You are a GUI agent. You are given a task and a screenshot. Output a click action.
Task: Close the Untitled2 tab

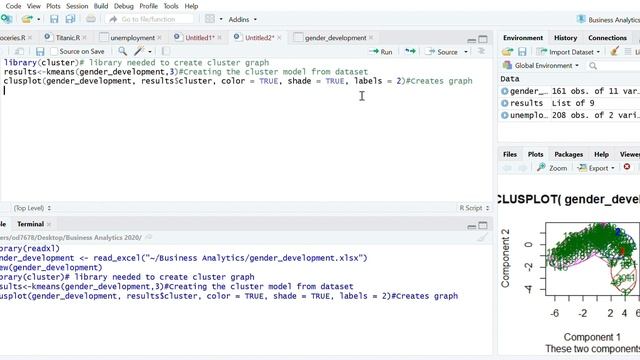pos(279,38)
